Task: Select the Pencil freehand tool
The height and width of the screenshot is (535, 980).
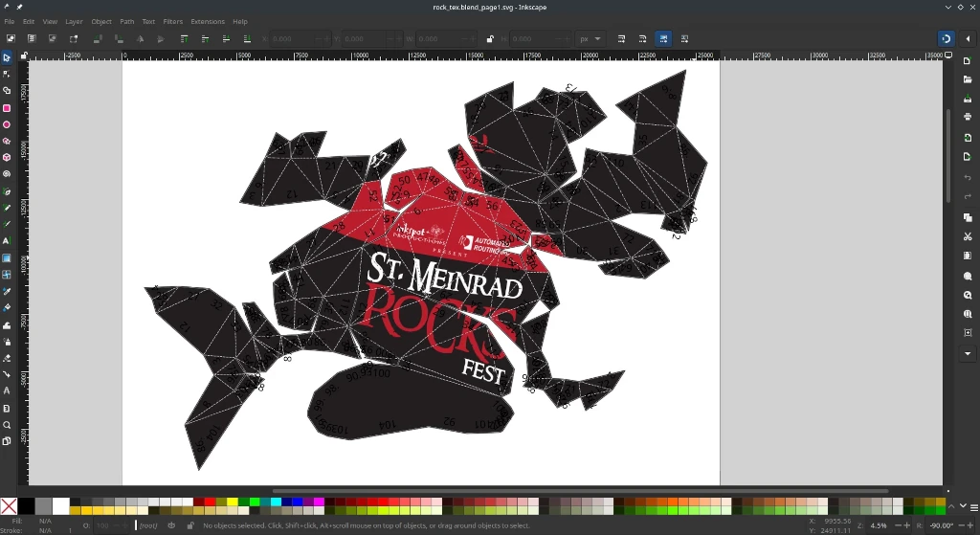Action: [7, 208]
